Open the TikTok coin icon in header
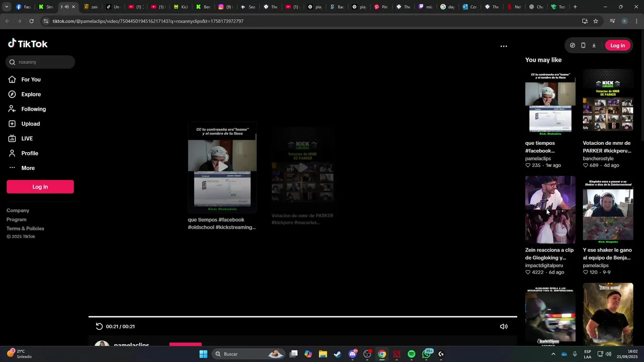 [x=573, y=45]
